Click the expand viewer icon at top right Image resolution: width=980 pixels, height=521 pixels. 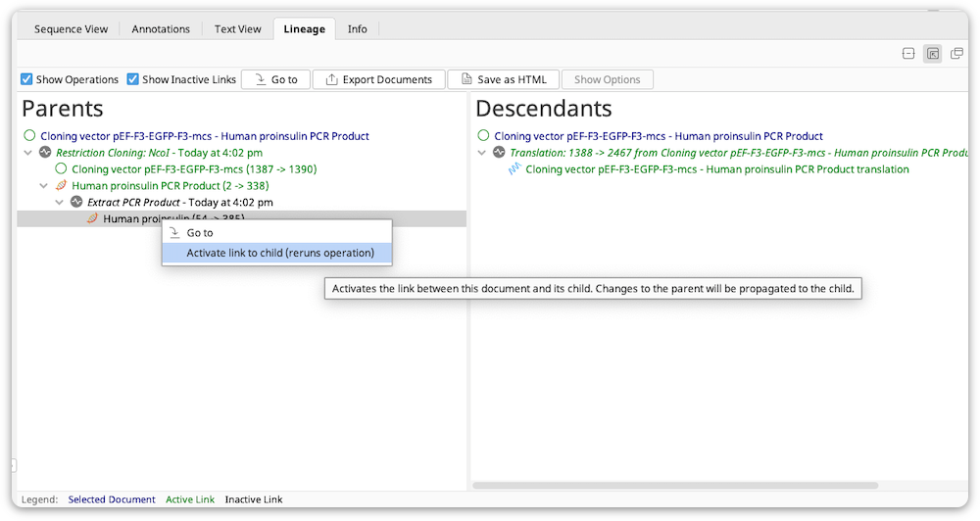click(933, 54)
